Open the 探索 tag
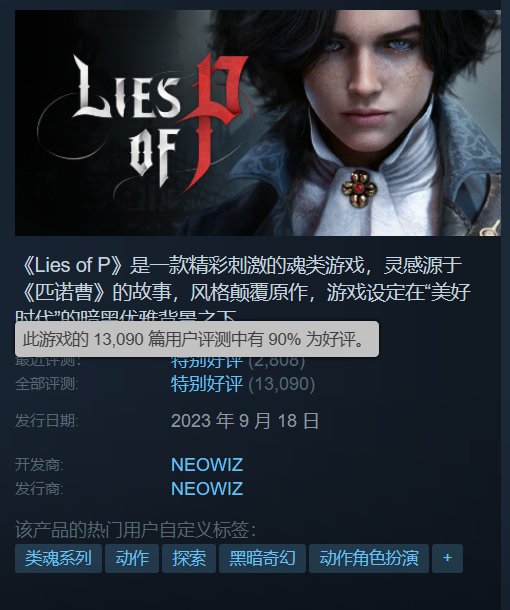This screenshot has width=510, height=610. click(x=189, y=558)
